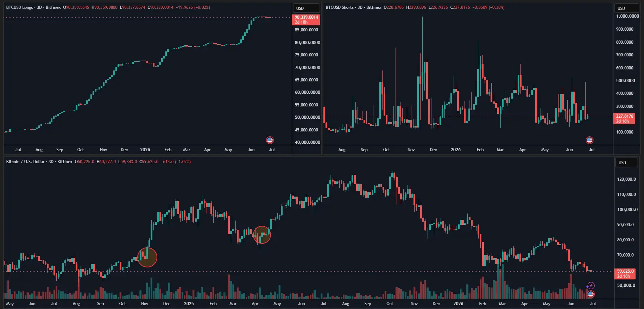Open USD currency selector on BTCUSD Shorts chart
Image resolution: width=644 pixels, height=309 pixels.
(x=626, y=8)
